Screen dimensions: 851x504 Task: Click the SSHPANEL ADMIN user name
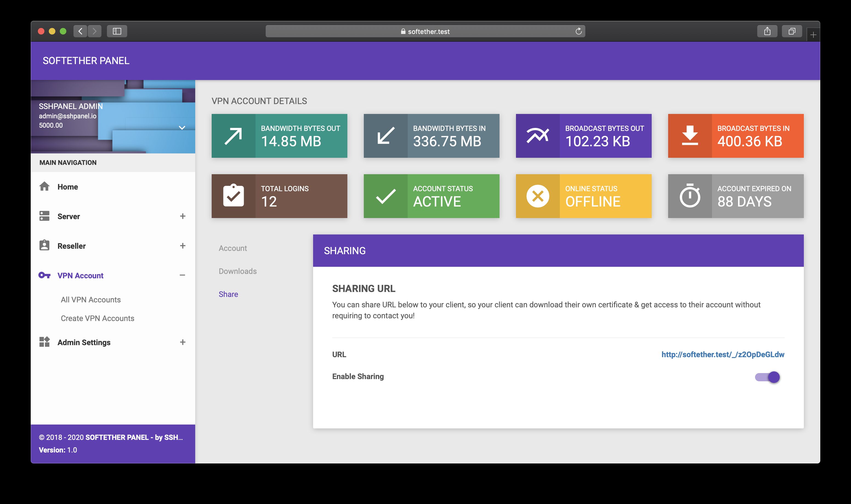pos(71,106)
